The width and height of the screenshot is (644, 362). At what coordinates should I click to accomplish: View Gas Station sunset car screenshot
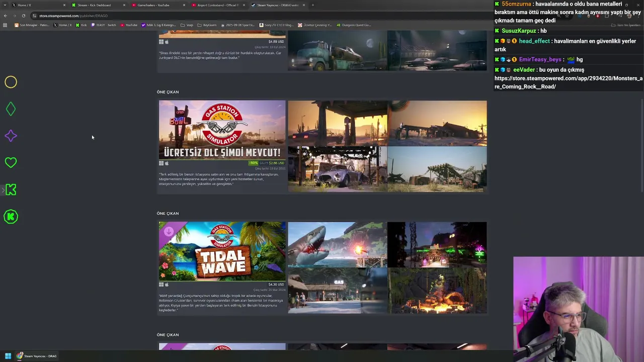(337, 123)
